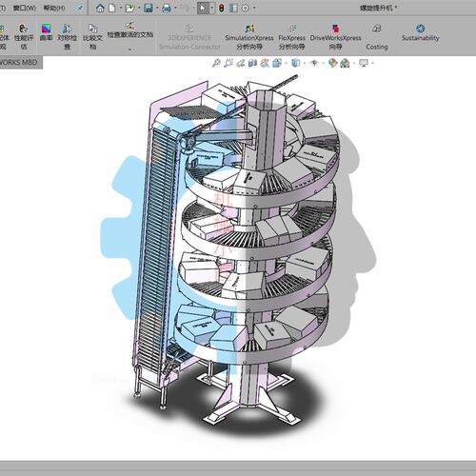Expand the Save dropdown arrow
Image resolution: width=476 pixels, height=476 pixels.
click(157, 9)
